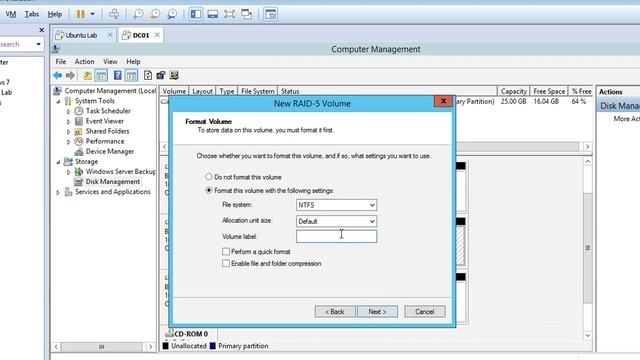Click the tree pane horizontal scrollbar thumb
This screenshot has width=640, height=360.
click(x=101, y=347)
